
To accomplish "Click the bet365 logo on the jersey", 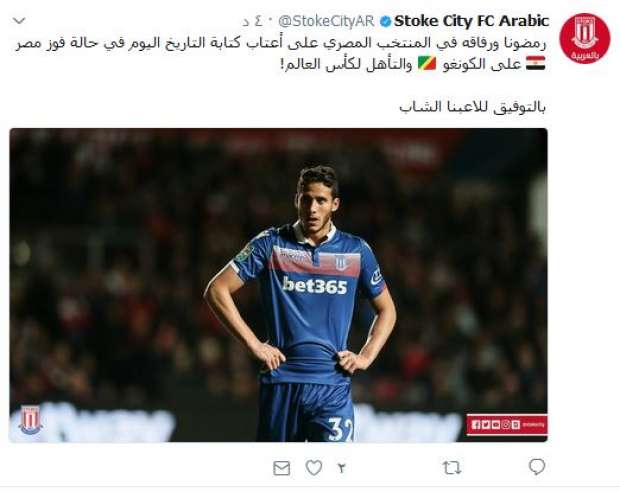I will [x=315, y=285].
